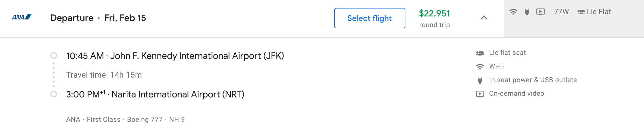
Task: Click the $22,951 round trip price
Action: [x=434, y=14]
